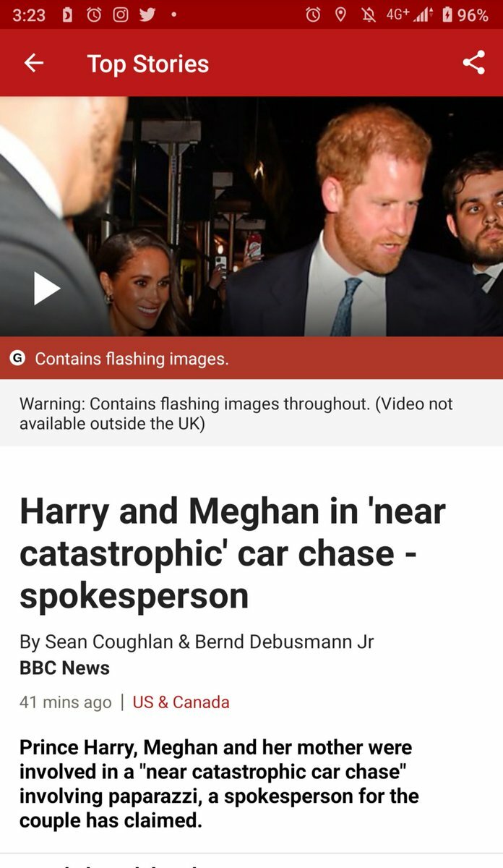Tap the flashing images warning notice

coord(252,413)
